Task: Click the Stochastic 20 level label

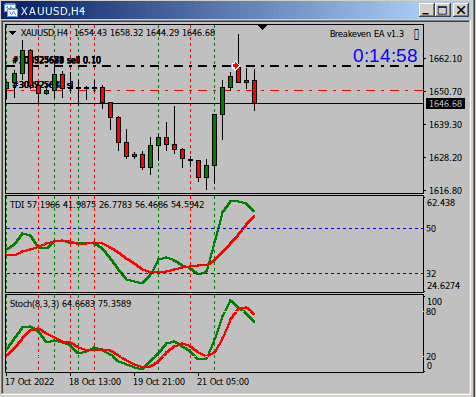Action: coord(431,356)
